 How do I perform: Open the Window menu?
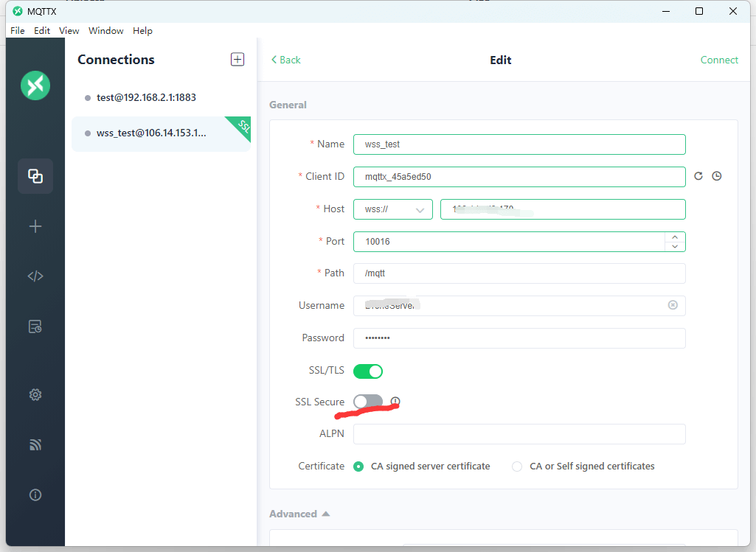[x=105, y=31]
